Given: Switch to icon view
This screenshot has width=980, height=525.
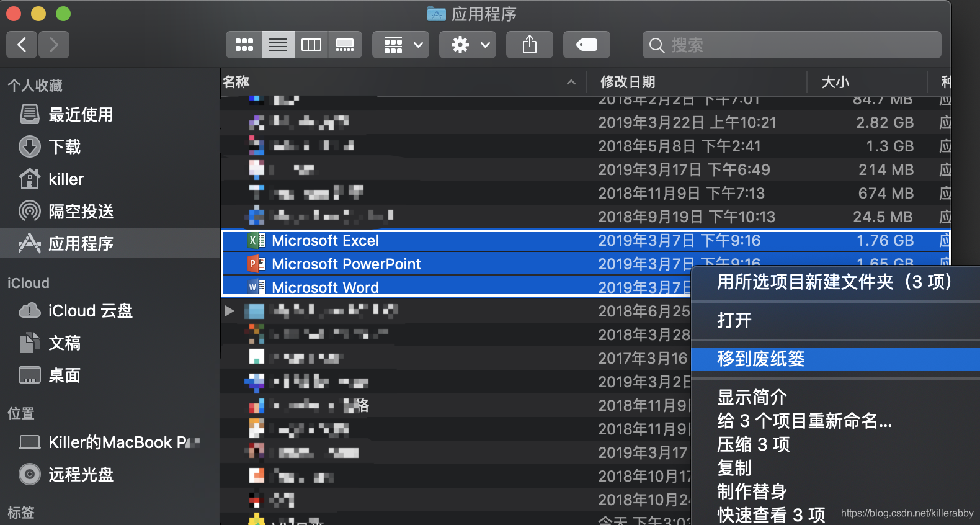Looking at the screenshot, I should 244,45.
